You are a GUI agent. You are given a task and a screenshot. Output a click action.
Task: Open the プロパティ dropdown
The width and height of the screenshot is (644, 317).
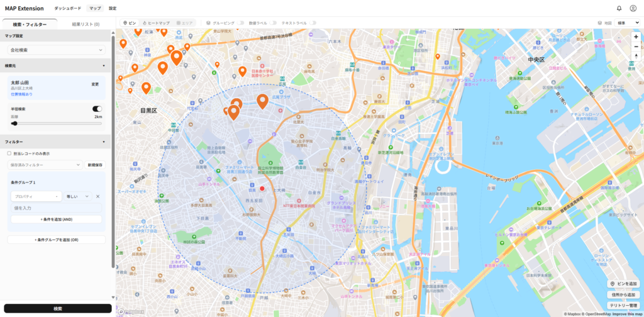click(x=36, y=196)
